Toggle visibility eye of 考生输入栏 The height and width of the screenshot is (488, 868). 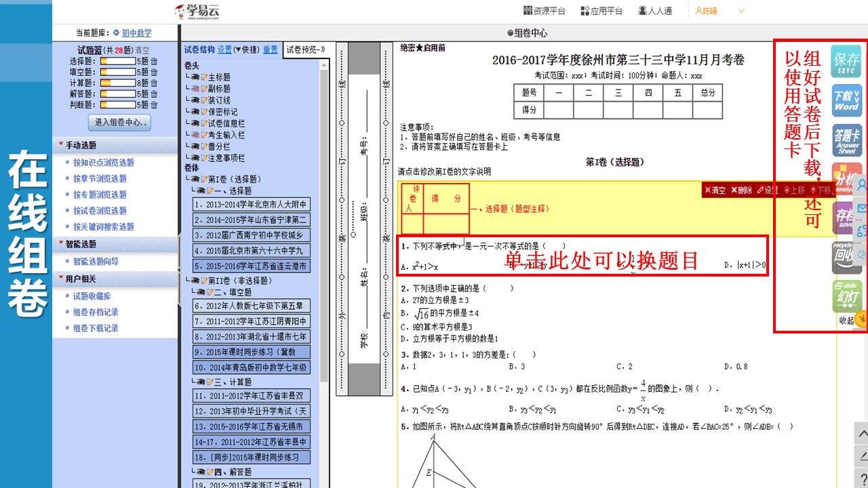pos(195,135)
